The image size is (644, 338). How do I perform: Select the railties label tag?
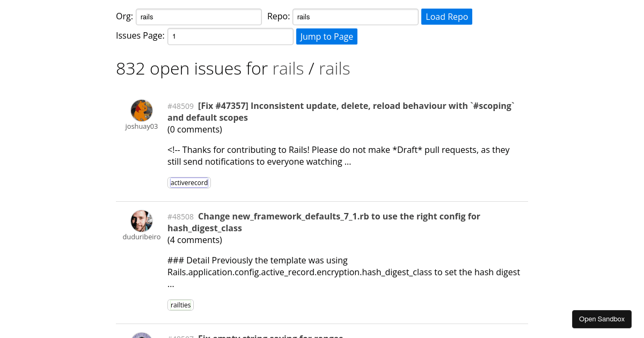point(180,305)
